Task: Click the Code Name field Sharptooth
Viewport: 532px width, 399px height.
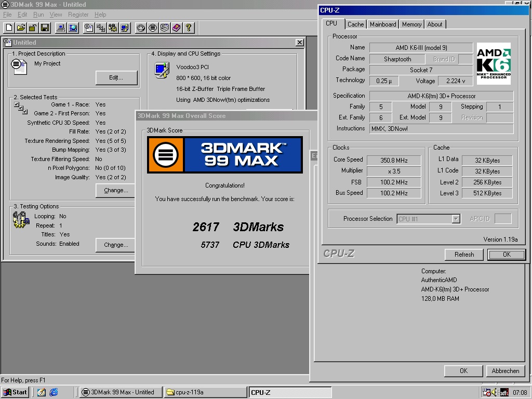Action: point(397,59)
